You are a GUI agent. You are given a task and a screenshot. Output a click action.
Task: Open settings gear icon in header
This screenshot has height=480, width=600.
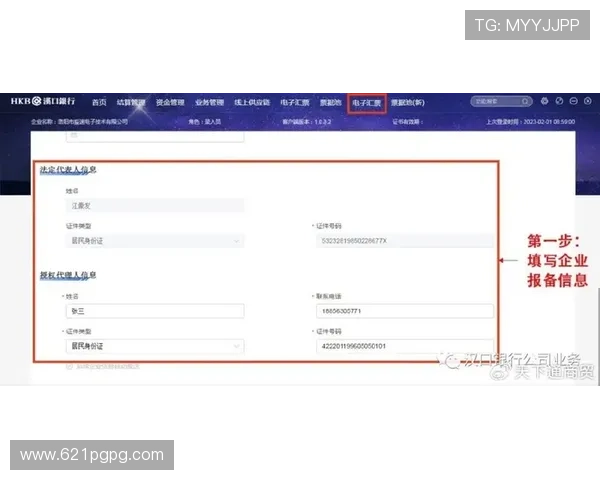pyautogui.click(x=545, y=101)
